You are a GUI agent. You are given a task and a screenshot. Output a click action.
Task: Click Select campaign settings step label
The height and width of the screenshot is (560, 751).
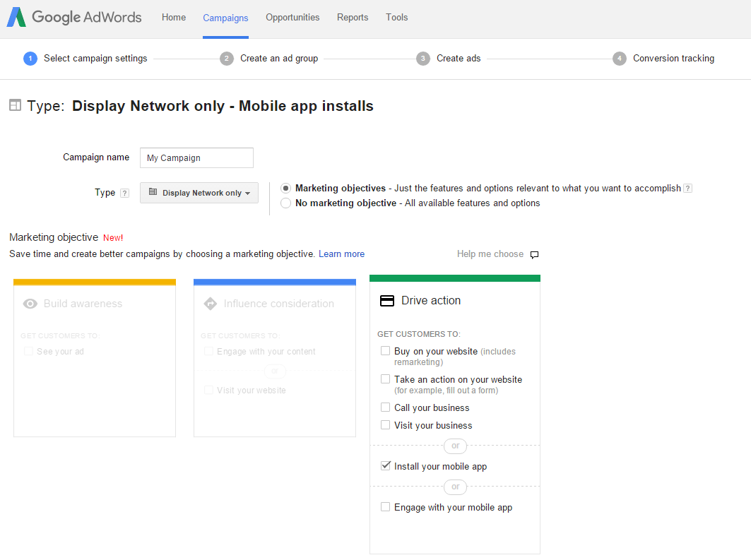point(95,59)
